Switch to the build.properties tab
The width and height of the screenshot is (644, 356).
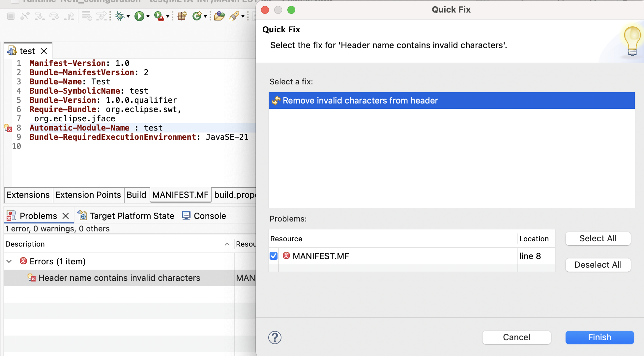click(234, 195)
